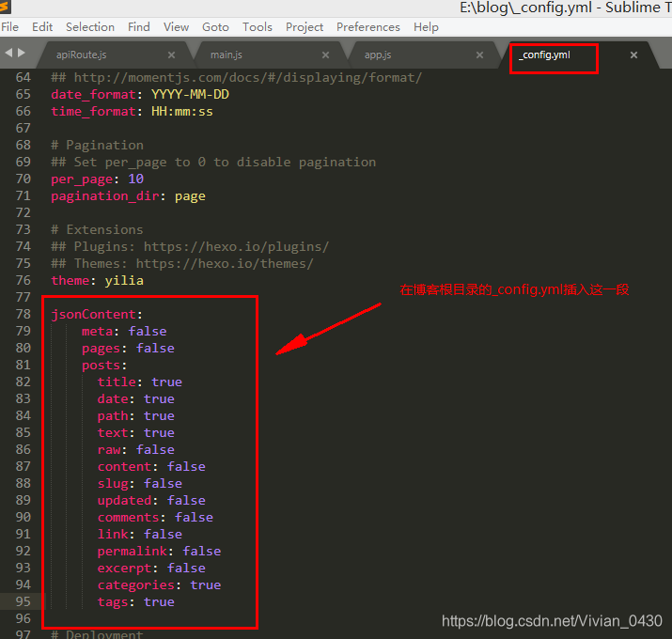Open the Goto menu
Screen dimensions: 672x639
[x=215, y=27]
